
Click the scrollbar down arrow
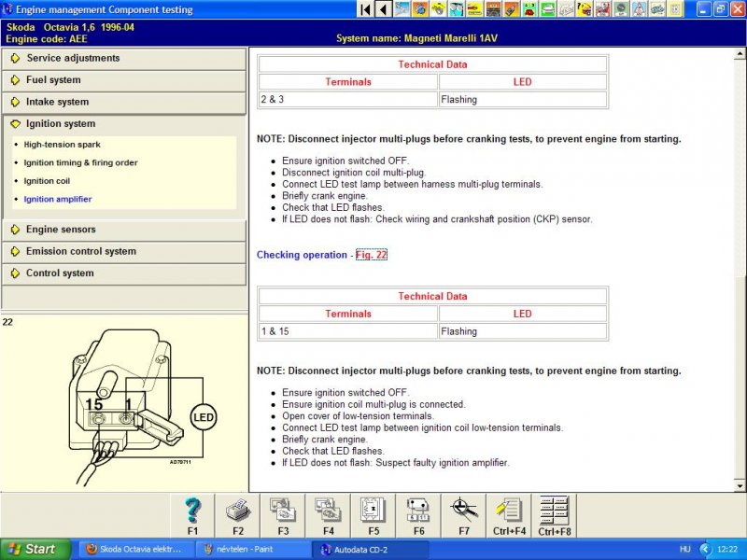[x=740, y=485]
